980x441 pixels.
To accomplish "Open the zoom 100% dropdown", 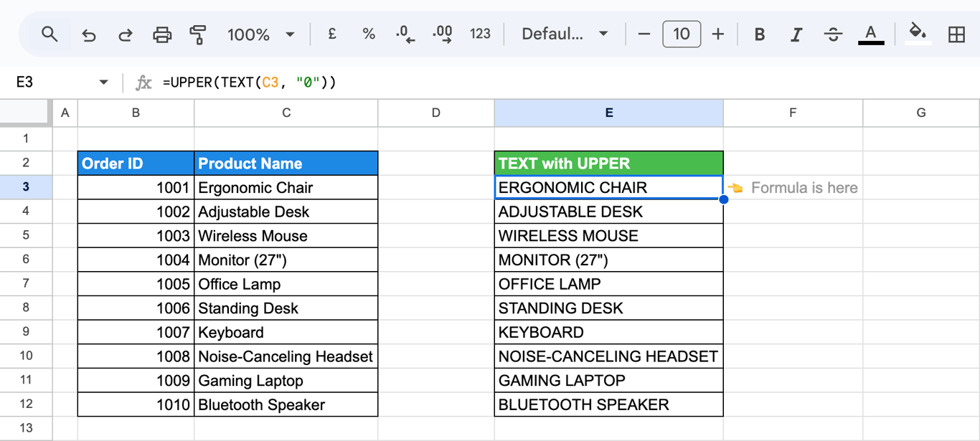I will [x=261, y=34].
